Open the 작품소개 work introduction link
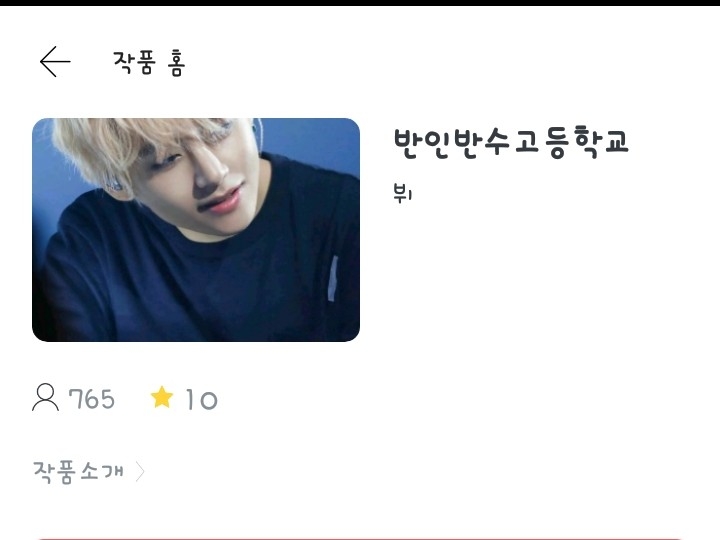720x540 pixels. tap(78, 472)
